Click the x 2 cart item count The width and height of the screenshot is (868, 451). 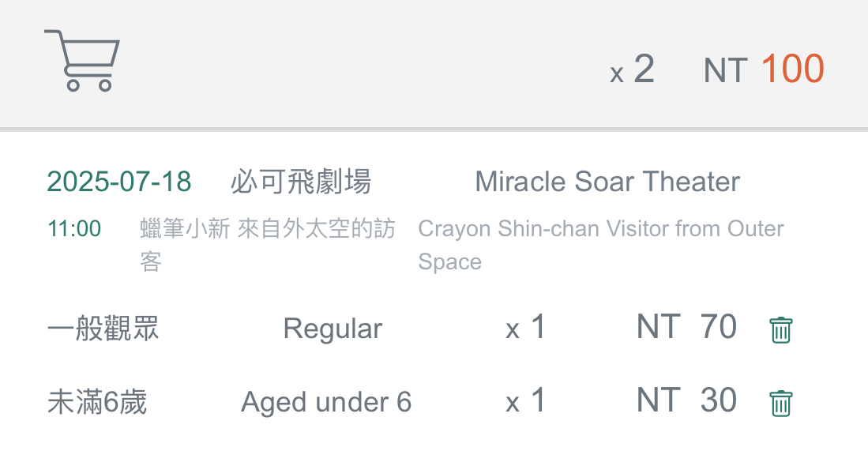(x=632, y=70)
